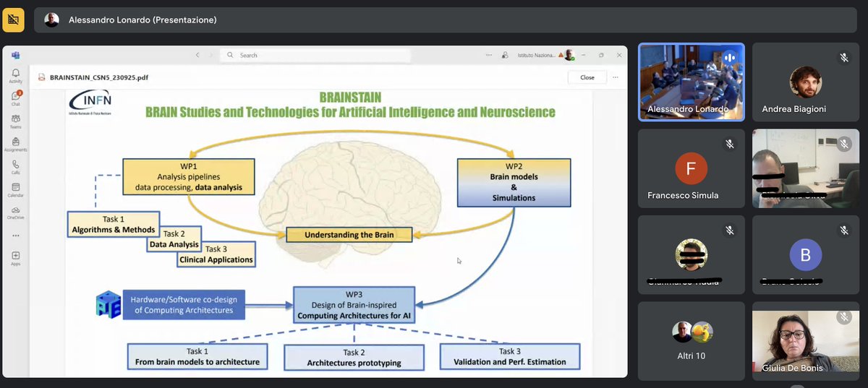Click the blue cube logo beside Hardware/Software box
The height and width of the screenshot is (388, 868).
[x=108, y=304]
